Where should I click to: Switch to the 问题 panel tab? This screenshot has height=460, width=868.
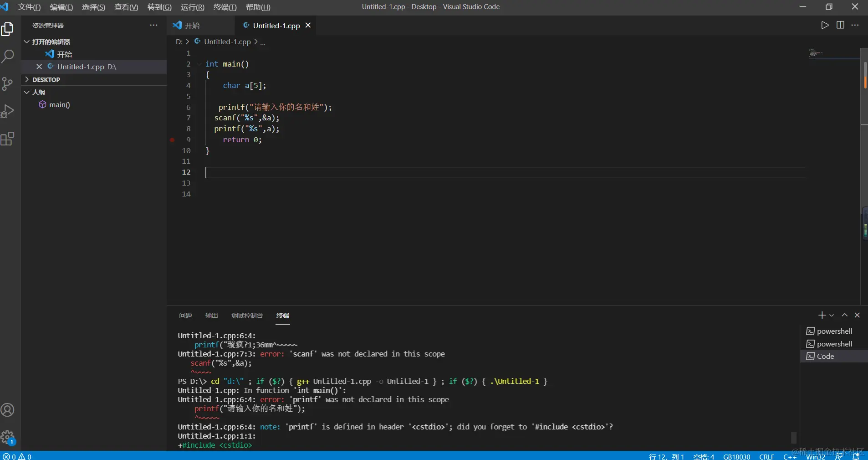tap(185, 315)
